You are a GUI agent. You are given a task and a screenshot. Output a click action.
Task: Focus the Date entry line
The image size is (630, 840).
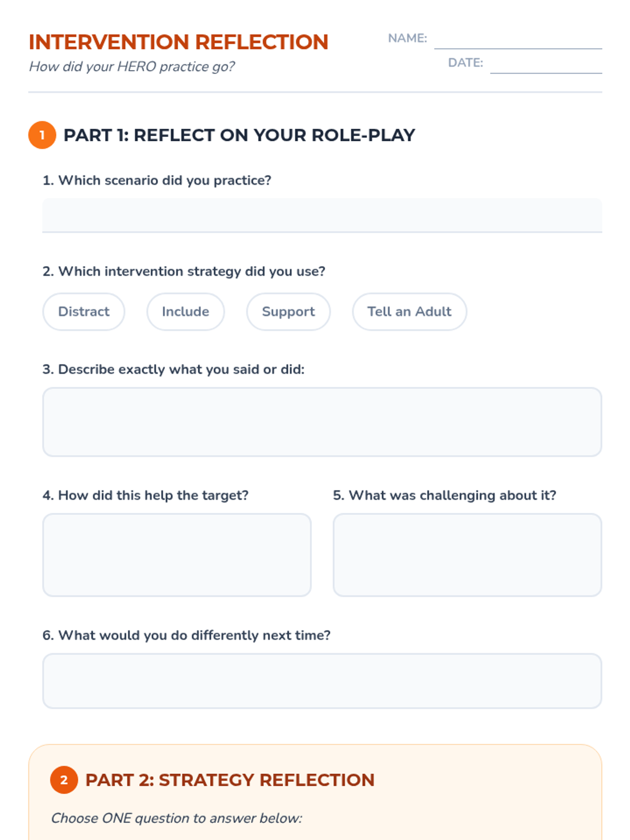(545, 64)
